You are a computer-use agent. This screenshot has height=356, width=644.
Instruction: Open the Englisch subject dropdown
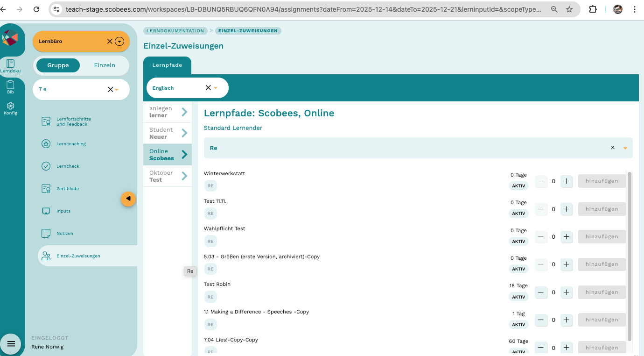pos(216,88)
